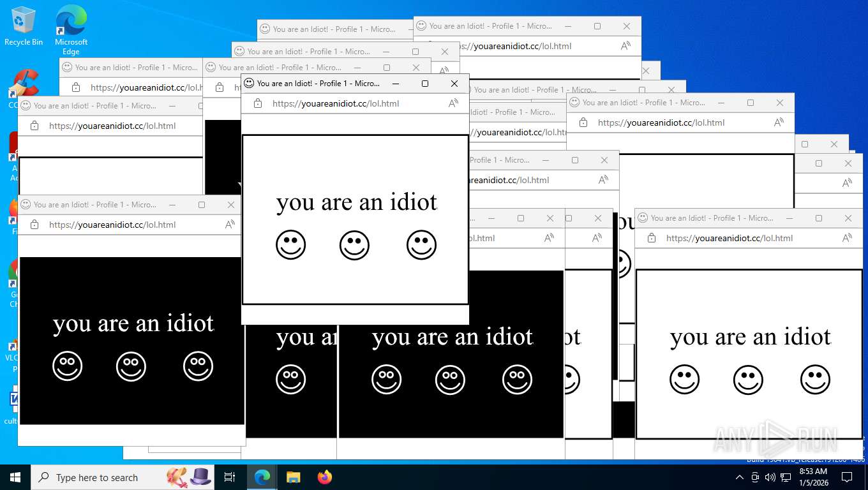Launch the Microsoft Edge desktop shortcut
The height and width of the screenshot is (490, 868).
71,30
